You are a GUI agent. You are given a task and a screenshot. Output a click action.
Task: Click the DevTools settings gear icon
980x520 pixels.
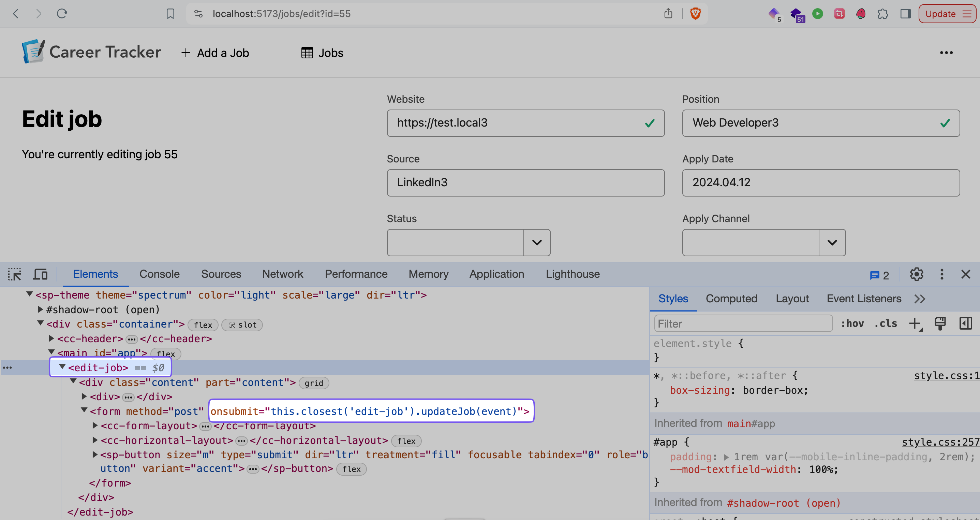[917, 273]
